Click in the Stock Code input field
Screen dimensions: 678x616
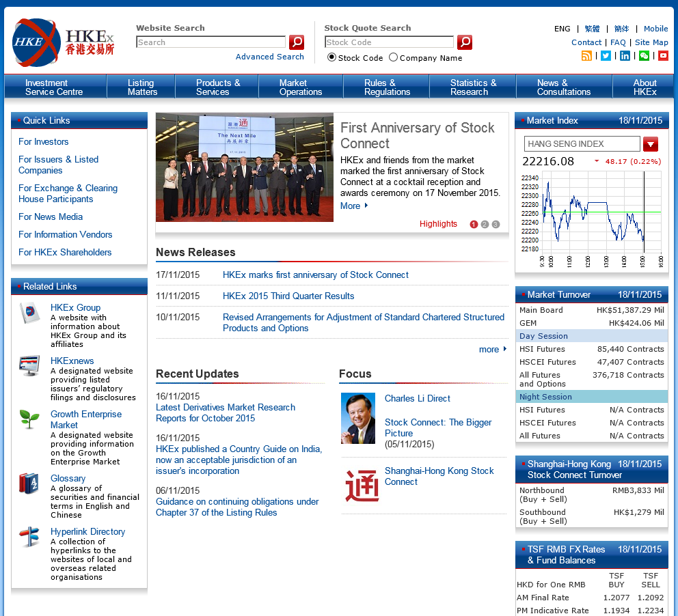pos(389,42)
